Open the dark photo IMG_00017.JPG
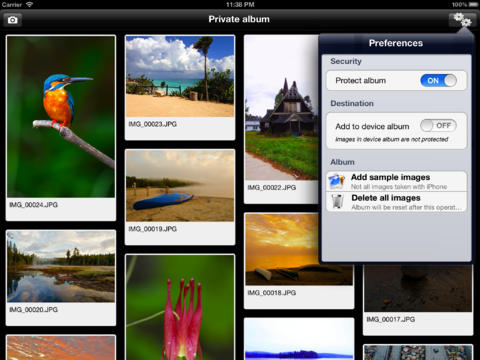 (418, 287)
